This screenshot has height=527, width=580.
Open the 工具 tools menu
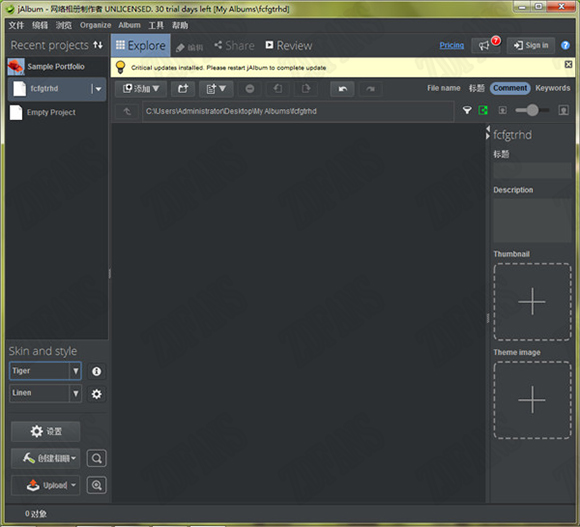156,25
